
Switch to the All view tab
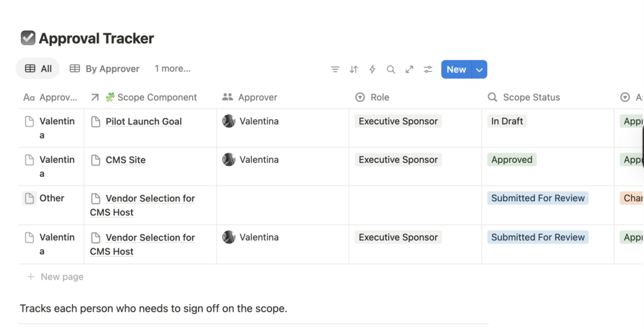tap(38, 69)
